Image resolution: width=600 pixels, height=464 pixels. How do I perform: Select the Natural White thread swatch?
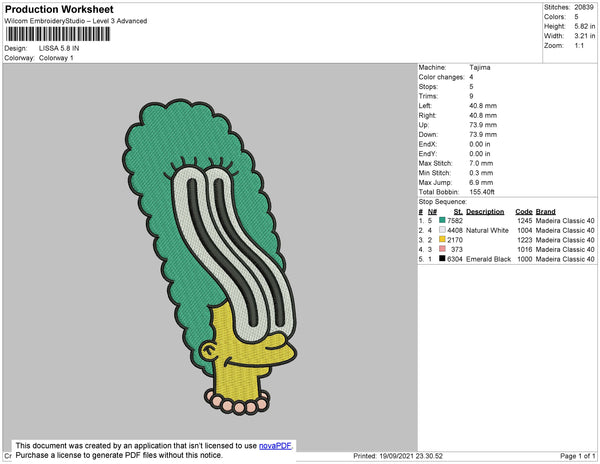[442, 230]
